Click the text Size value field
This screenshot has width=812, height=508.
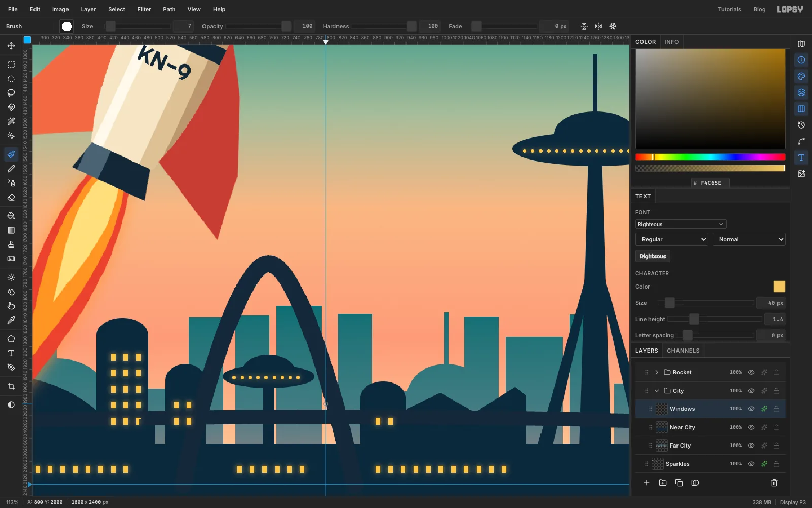pos(770,303)
